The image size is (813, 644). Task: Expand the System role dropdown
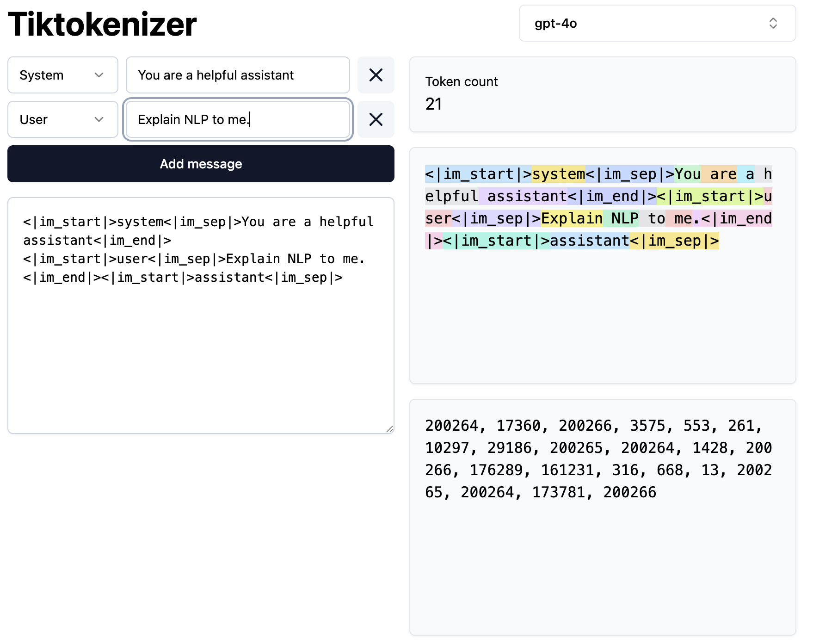63,75
